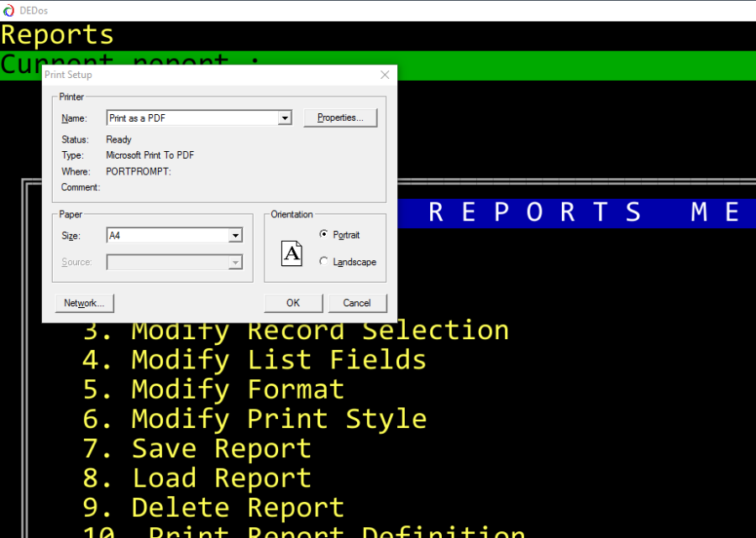The width and height of the screenshot is (756, 538).
Task: Select the Portrait orientation radio button
Action: click(x=324, y=235)
